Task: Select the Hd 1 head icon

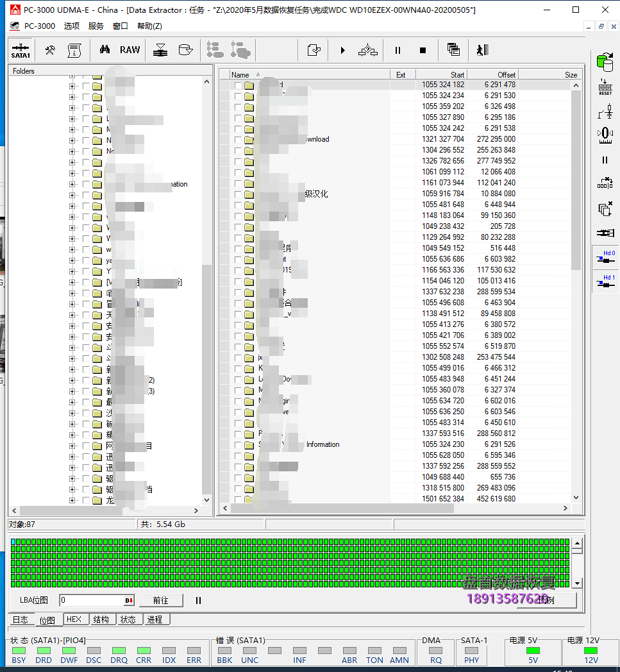Action: coord(605,281)
